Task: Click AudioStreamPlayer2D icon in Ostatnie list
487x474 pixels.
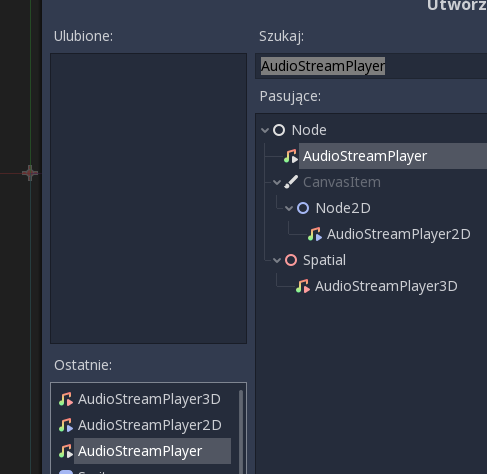Action: coord(66,425)
